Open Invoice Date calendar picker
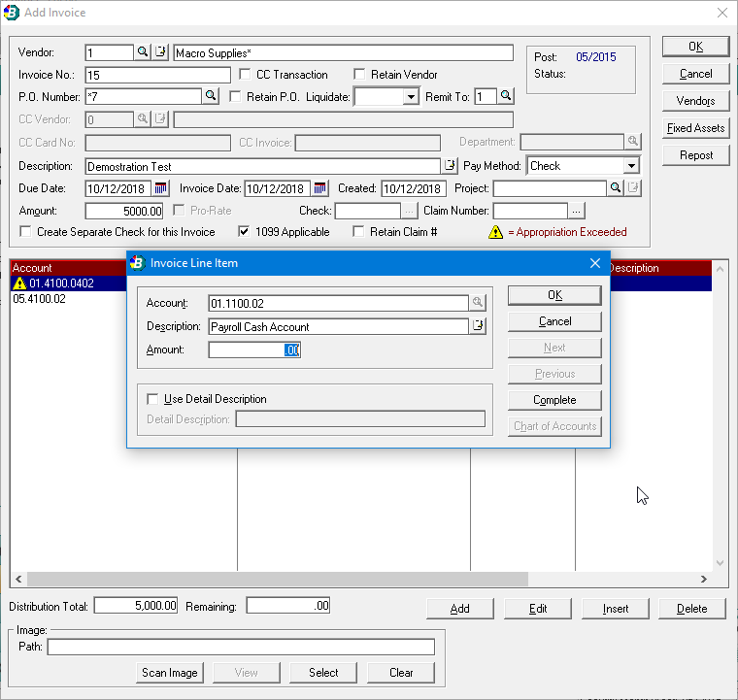738x700 pixels. tap(320, 188)
